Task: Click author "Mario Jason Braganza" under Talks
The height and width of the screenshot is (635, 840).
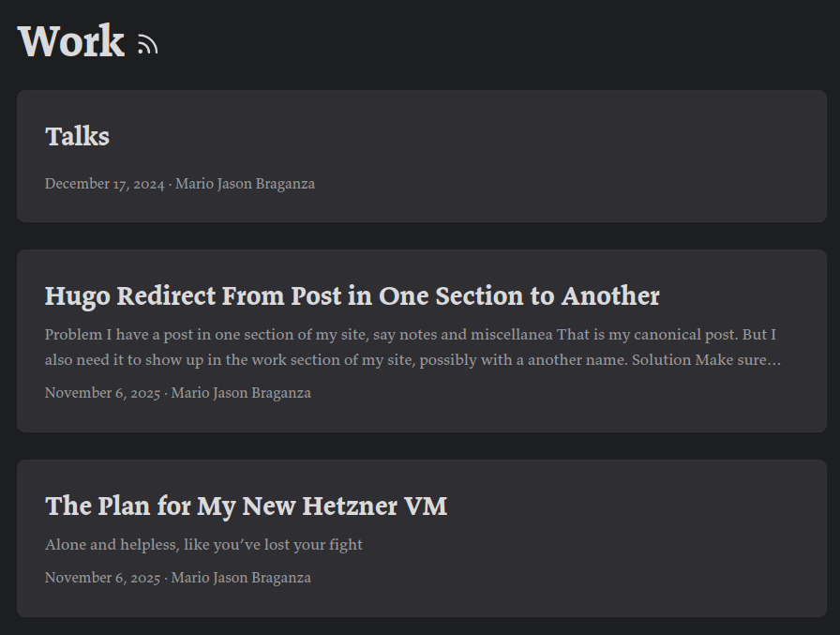Action: point(245,184)
